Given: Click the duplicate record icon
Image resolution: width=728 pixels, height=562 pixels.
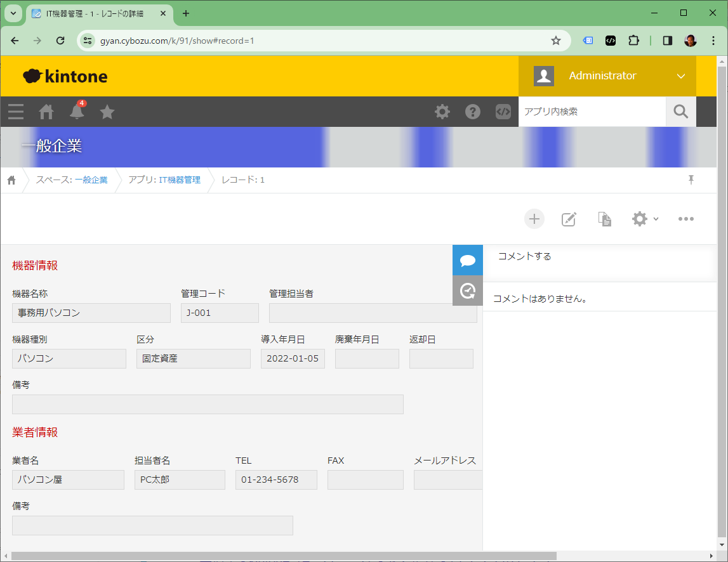Looking at the screenshot, I should [605, 219].
